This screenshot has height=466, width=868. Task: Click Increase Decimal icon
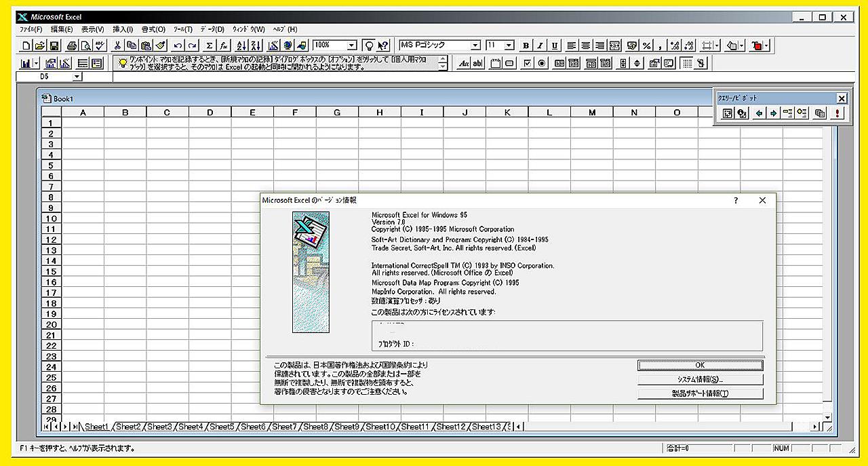coord(674,45)
